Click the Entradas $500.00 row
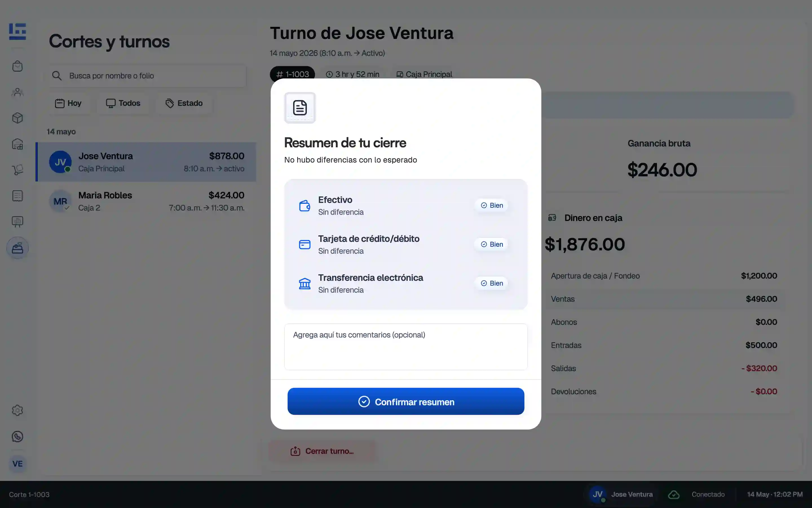Viewport: 812px width, 508px height. click(664, 345)
